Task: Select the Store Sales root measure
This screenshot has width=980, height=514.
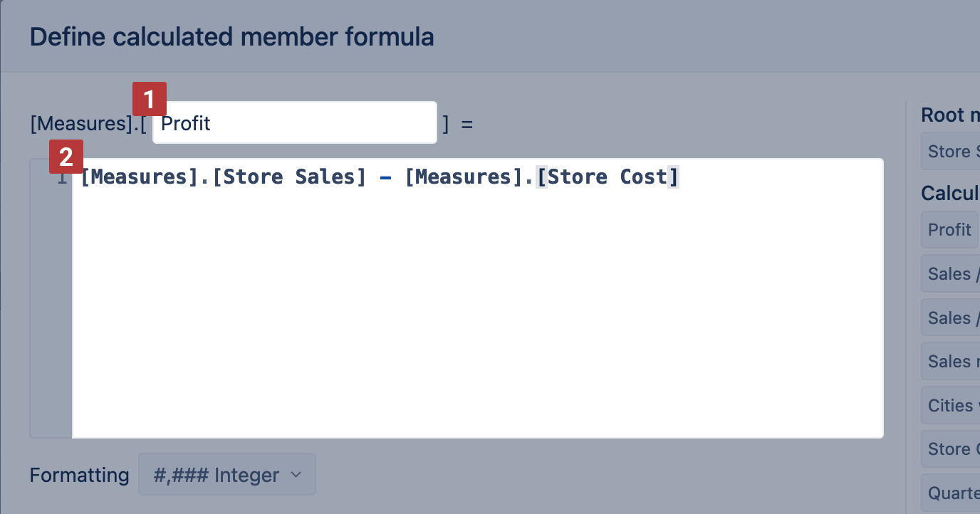Action: (x=954, y=150)
